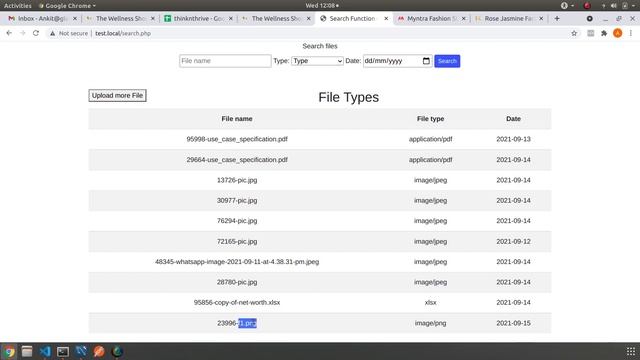This screenshot has height=360, width=640.
Task: Click the highlighted 23996 png file name
Action: pos(237,323)
